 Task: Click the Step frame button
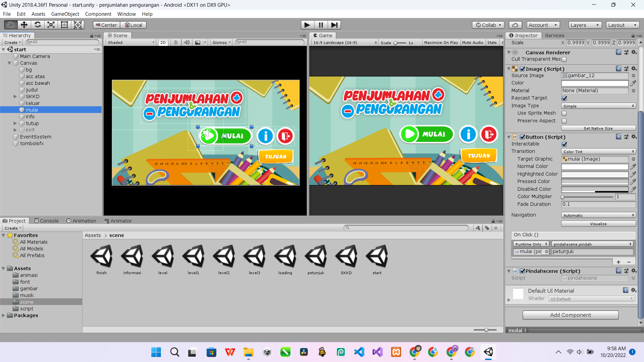334,25
